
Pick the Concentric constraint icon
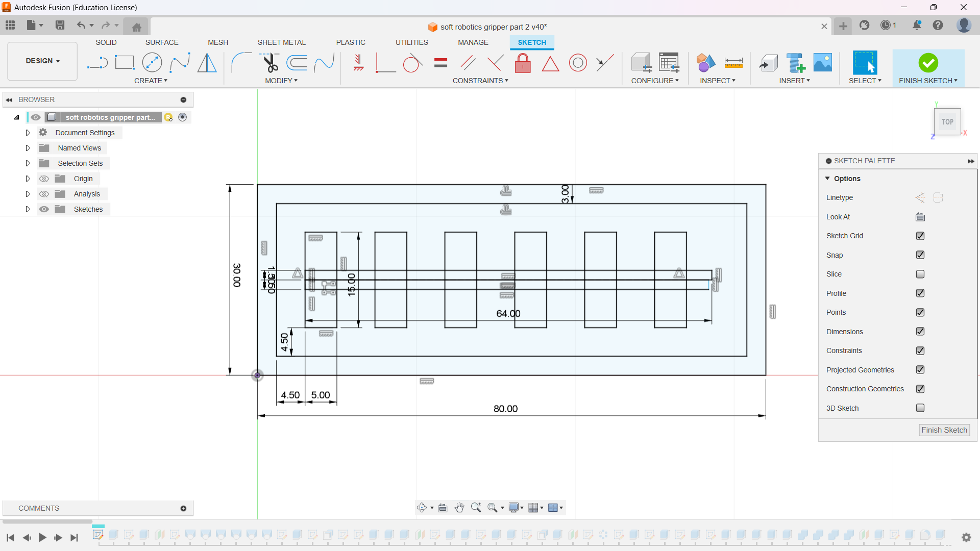click(578, 63)
